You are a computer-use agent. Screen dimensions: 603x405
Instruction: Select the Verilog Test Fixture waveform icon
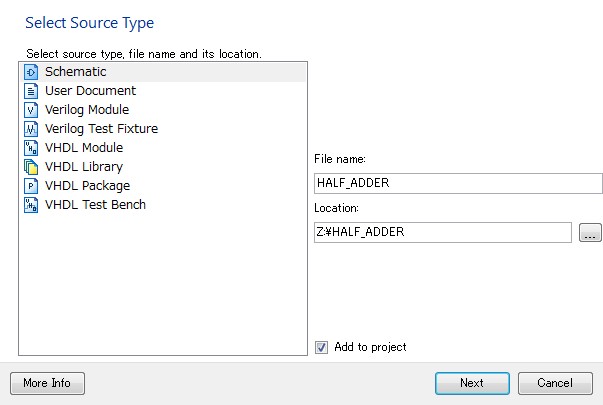31,129
